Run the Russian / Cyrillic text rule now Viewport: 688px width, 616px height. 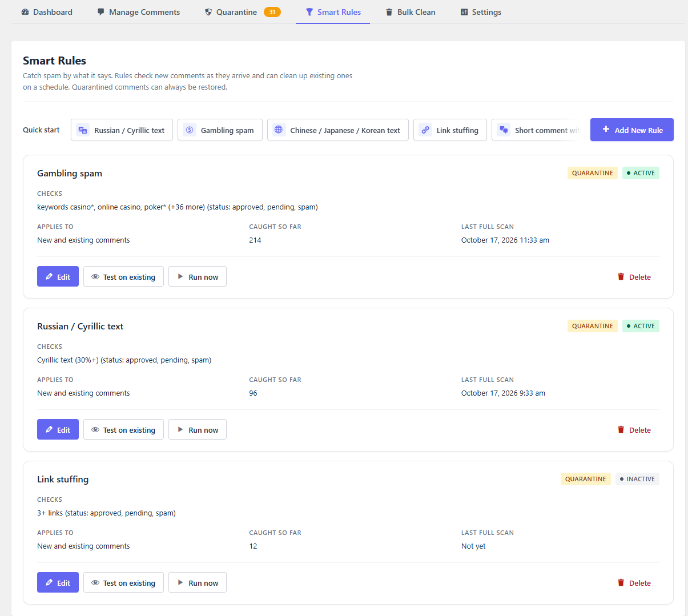pos(198,429)
